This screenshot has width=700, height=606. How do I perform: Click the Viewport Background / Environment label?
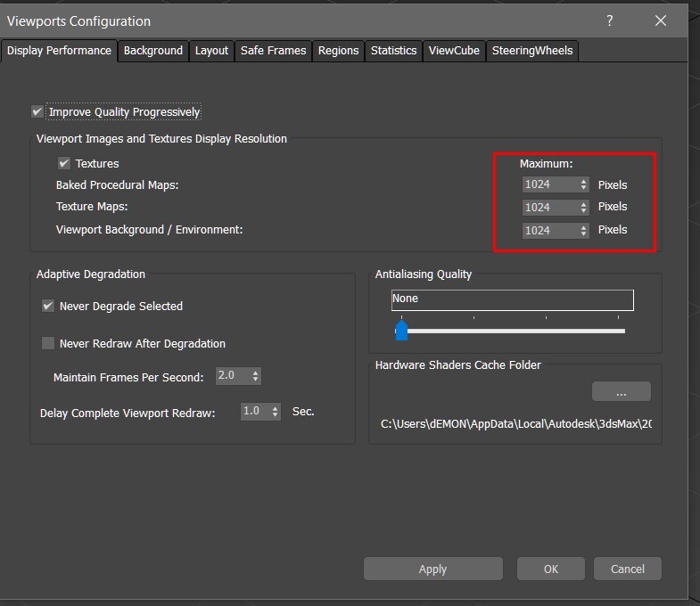[x=150, y=230]
